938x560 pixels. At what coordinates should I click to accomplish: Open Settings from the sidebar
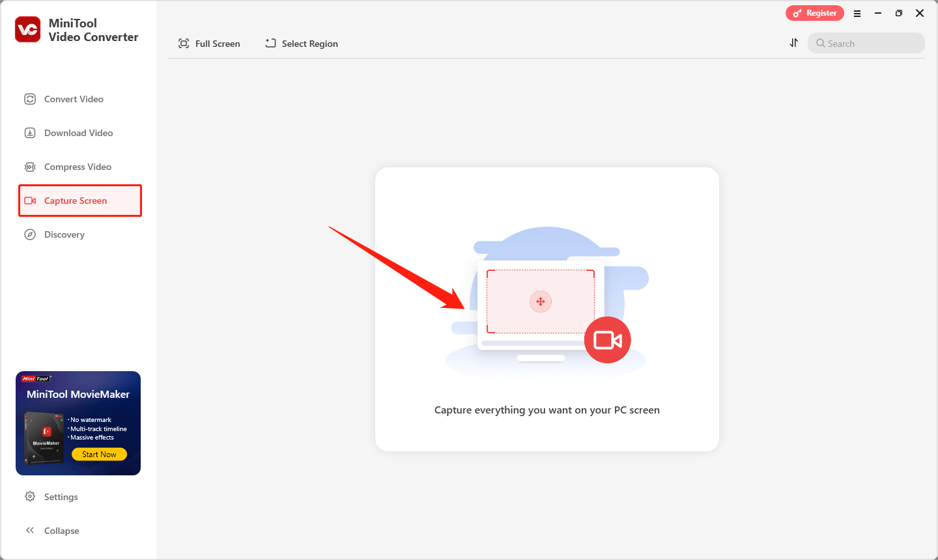[x=61, y=497]
